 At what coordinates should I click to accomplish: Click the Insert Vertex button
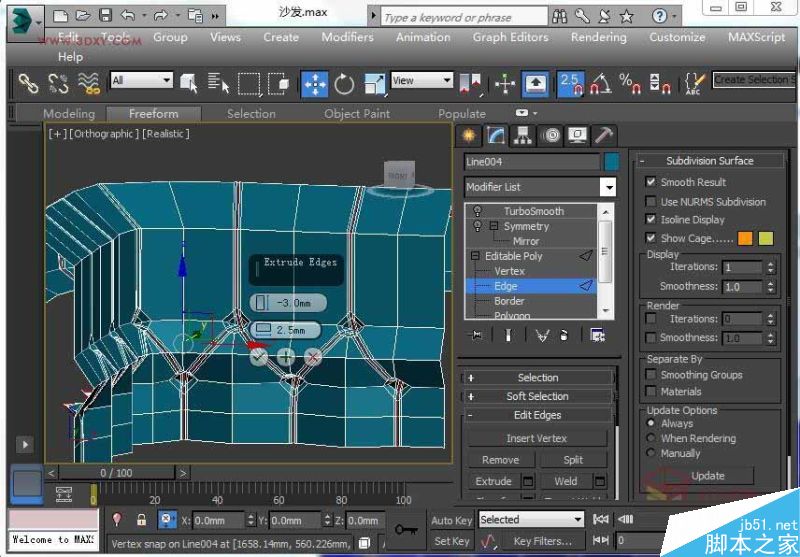coord(536,438)
